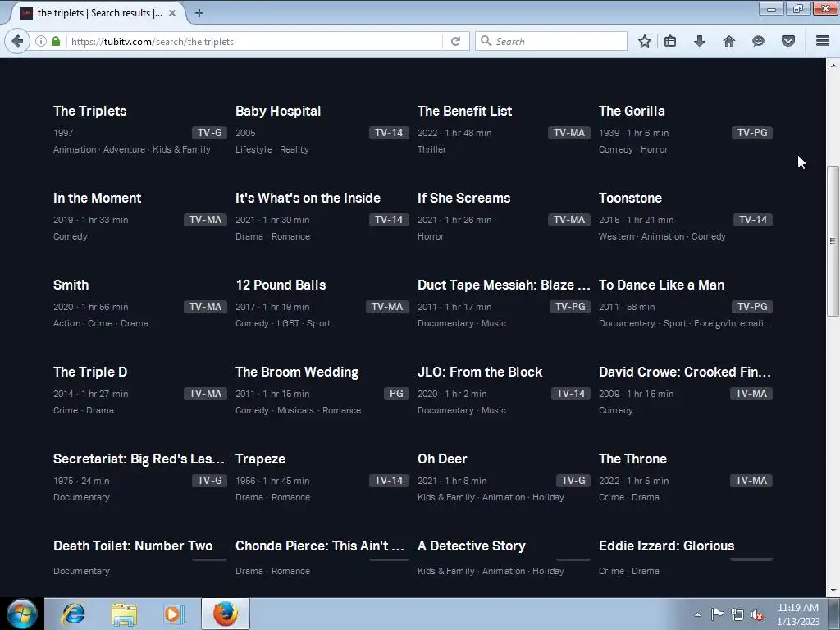The image size is (840, 630).
Task: Go to the Firefox home page icon
Action: (x=729, y=41)
